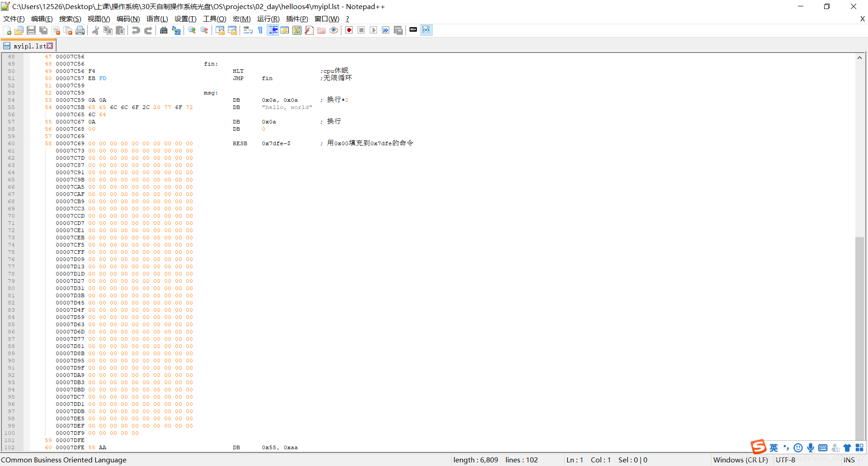
Task: Open Folder as Workspace icon
Action: pos(321,30)
